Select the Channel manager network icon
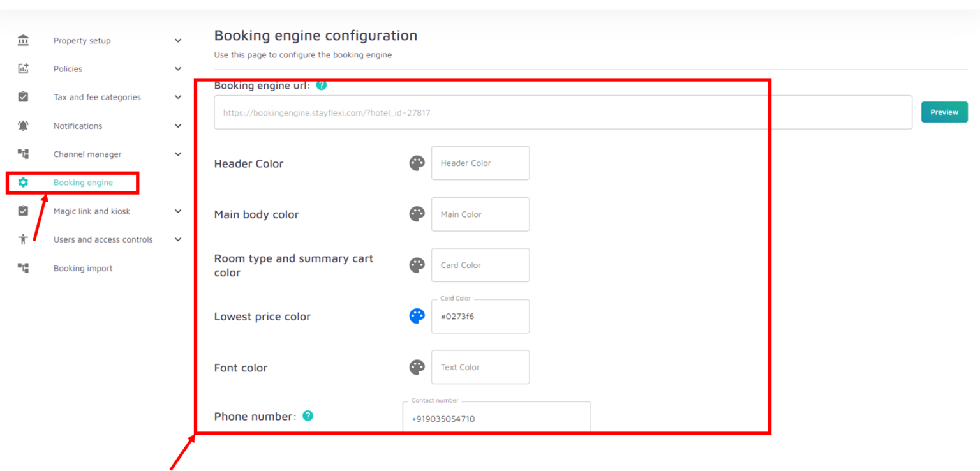 click(22, 154)
